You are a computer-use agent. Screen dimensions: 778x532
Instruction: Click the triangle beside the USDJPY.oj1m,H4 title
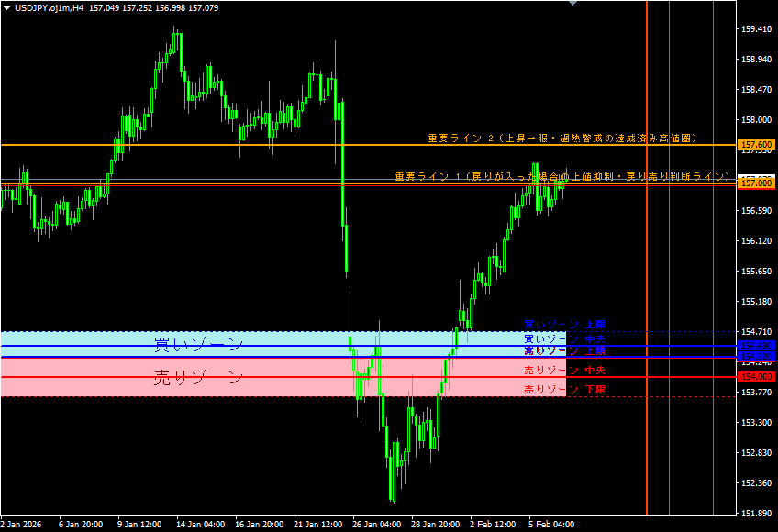[6, 7]
